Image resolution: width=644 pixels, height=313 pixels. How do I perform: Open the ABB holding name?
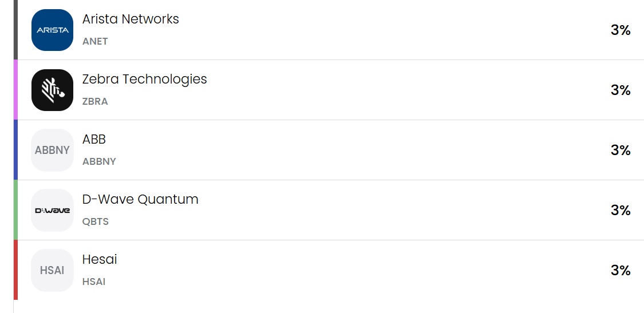(94, 139)
